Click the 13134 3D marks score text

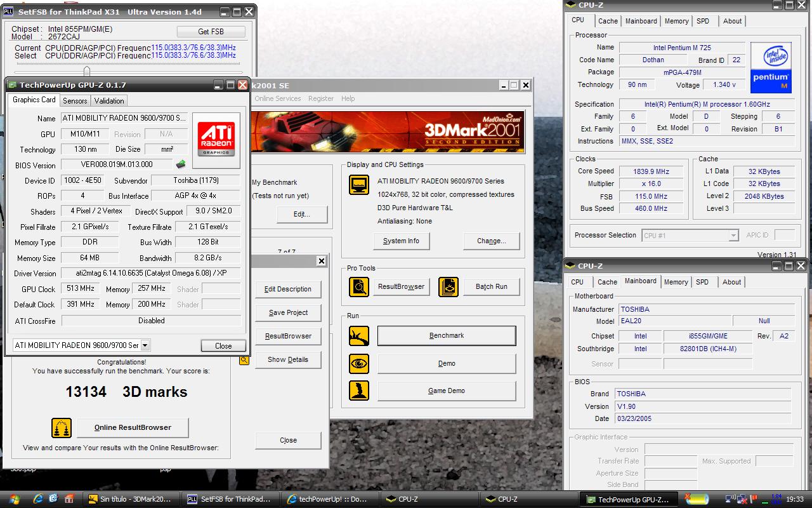coord(126,392)
